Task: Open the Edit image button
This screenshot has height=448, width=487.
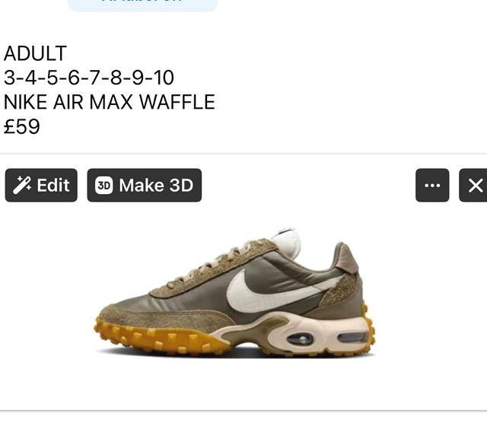Action: pyautogui.click(x=41, y=186)
